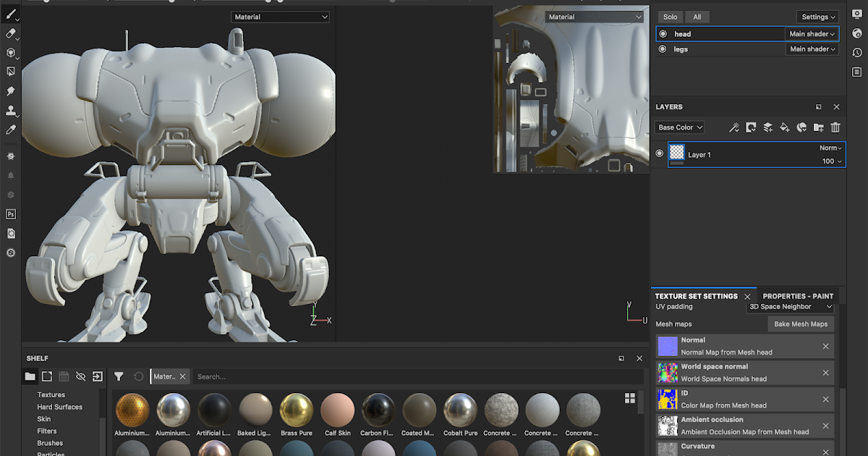Select the Material Picker eyedropper tool
Viewport: 868px width, 456px height.
click(x=11, y=129)
